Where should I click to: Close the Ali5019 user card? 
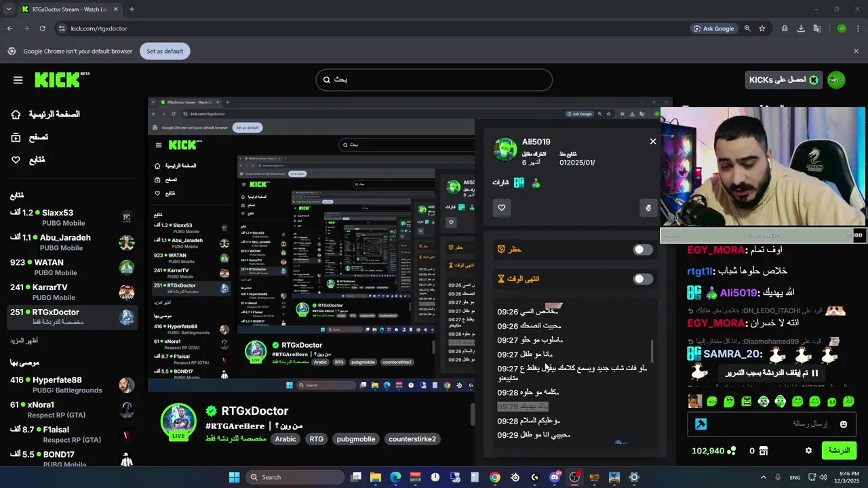click(x=653, y=141)
